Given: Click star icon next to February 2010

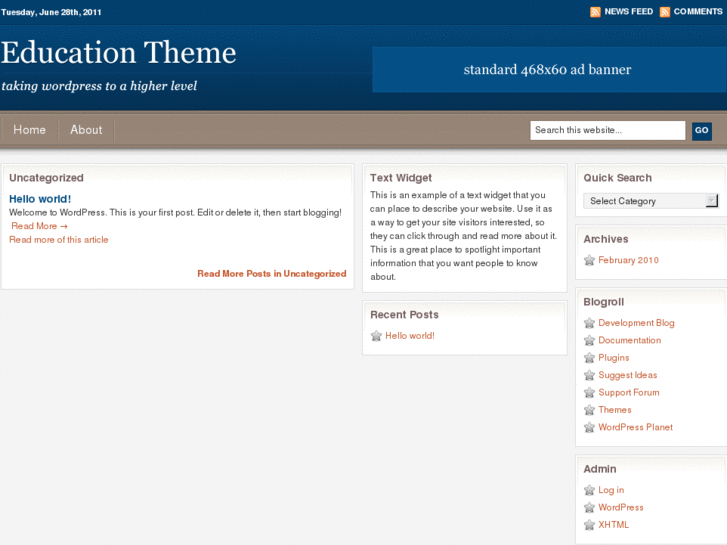Looking at the screenshot, I should [x=590, y=260].
